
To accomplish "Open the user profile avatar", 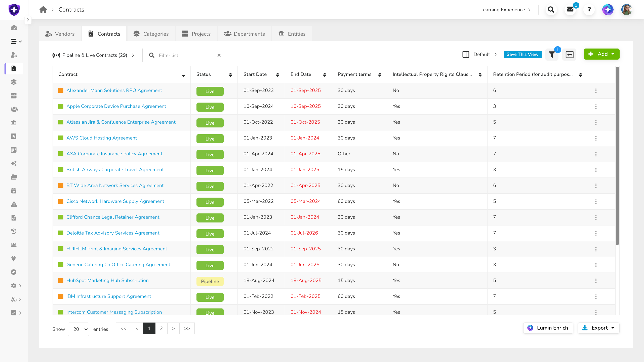I will point(627,10).
